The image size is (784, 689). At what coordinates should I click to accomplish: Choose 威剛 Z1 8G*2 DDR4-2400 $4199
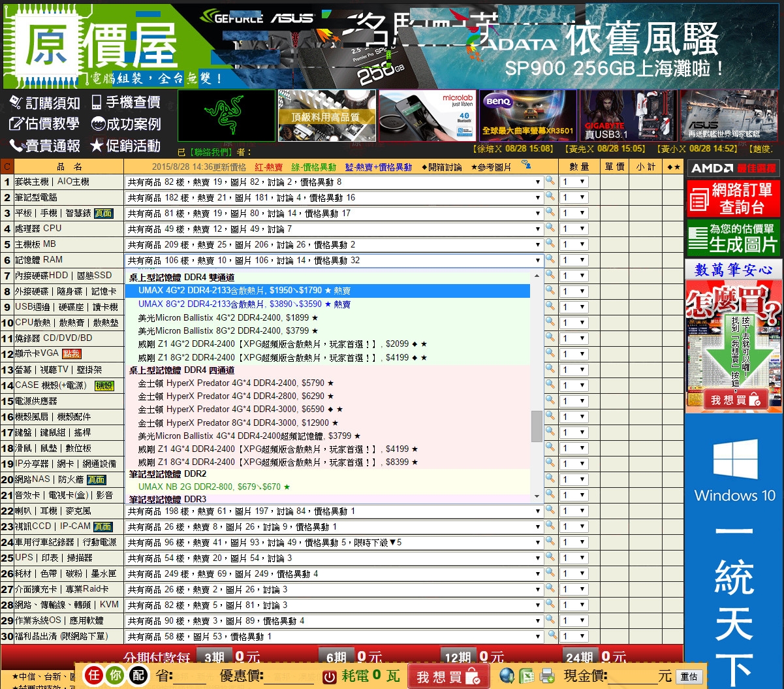coord(327,357)
